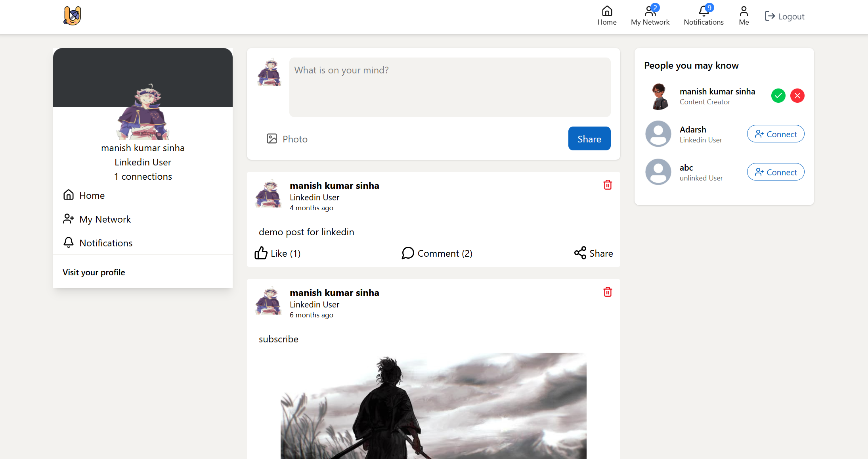Accept manish kumar sinha's connection request

point(778,96)
